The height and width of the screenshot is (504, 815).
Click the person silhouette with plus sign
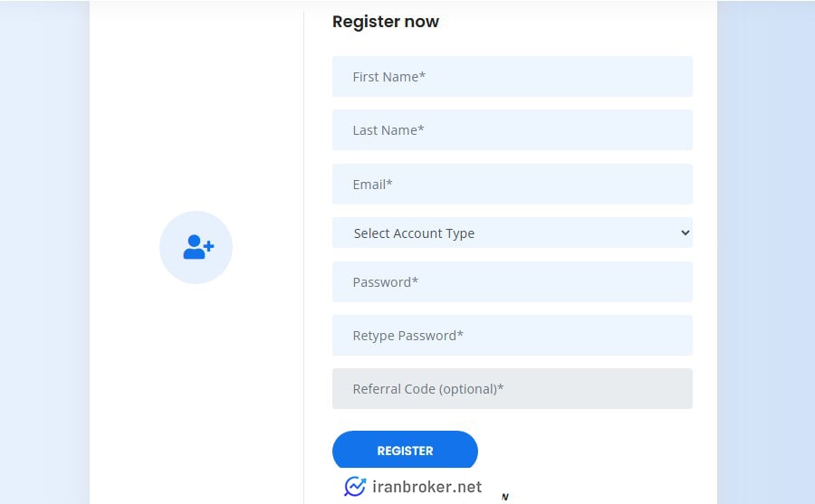click(x=198, y=247)
